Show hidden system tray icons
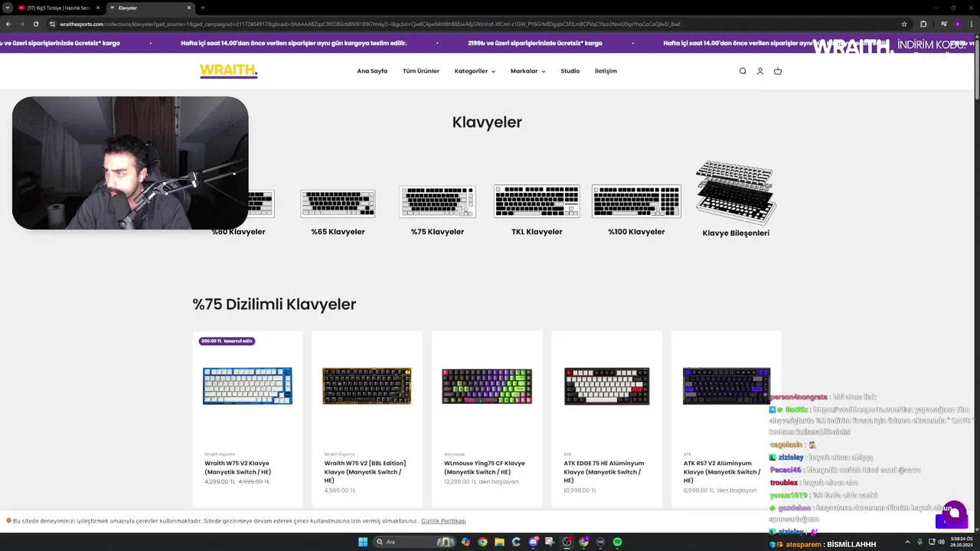The image size is (980, 551). click(x=907, y=542)
